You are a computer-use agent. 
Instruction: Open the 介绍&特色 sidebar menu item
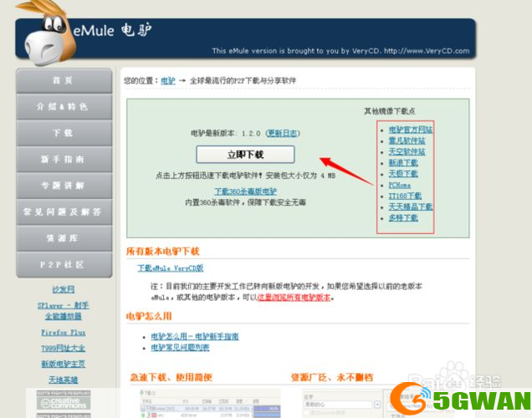pos(64,107)
